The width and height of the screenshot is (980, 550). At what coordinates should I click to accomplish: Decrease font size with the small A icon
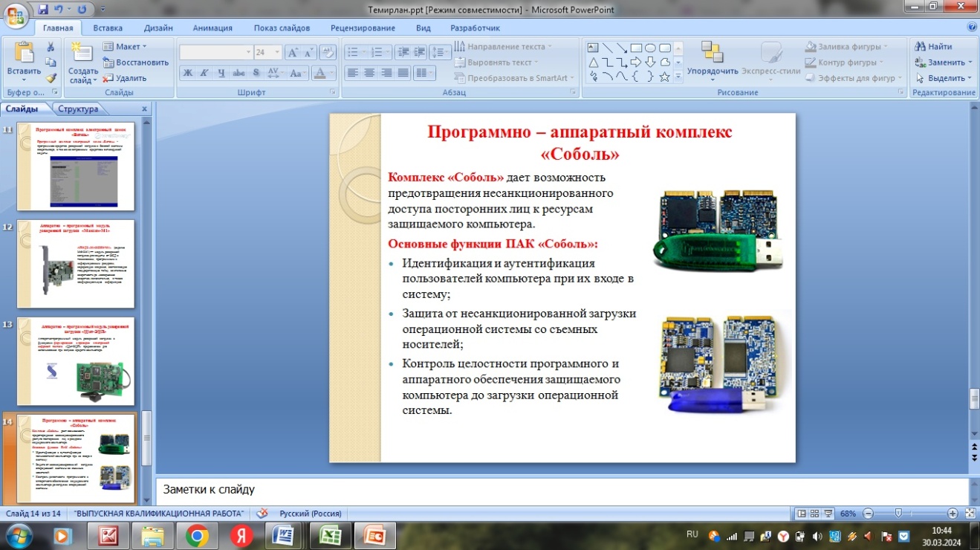coord(308,53)
